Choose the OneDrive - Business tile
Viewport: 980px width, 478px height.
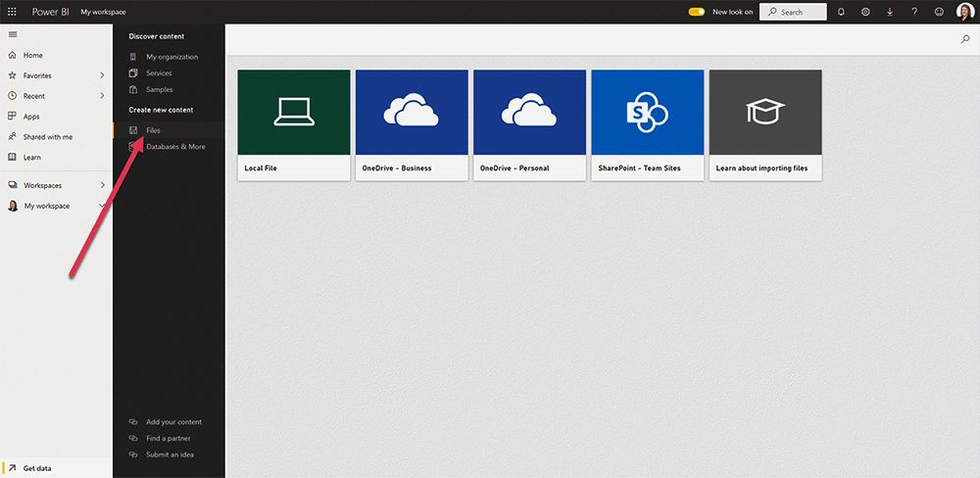pos(412,125)
